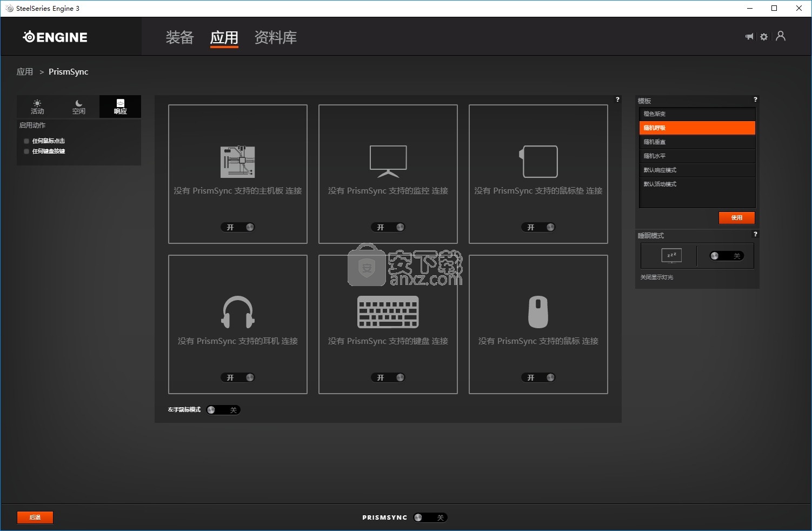Switch to the 资料库 tab
This screenshot has width=812, height=531.
[276, 37]
